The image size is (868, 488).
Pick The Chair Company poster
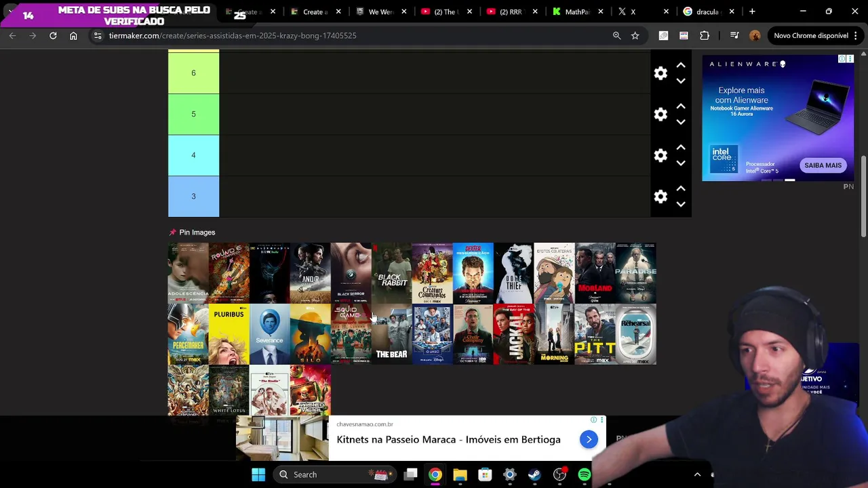click(473, 334)
